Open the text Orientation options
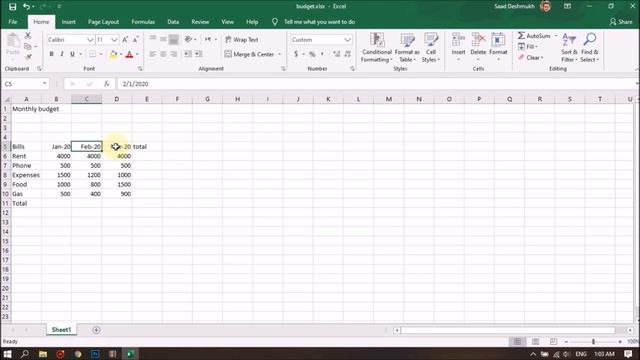 pyautogui.click(x=190, y=39)
